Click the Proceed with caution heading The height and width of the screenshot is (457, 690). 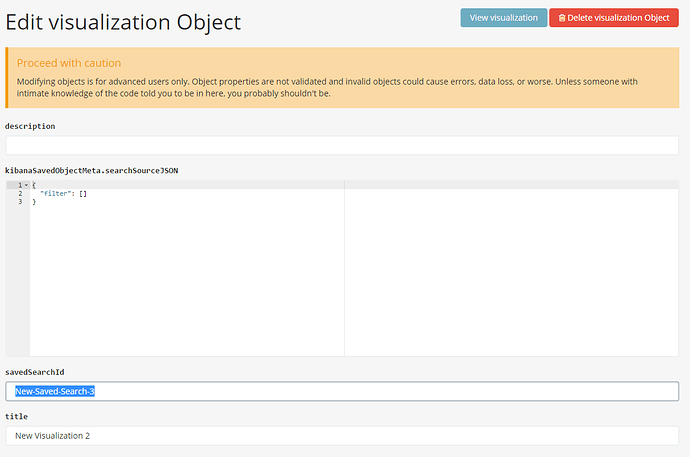[69, 63]
